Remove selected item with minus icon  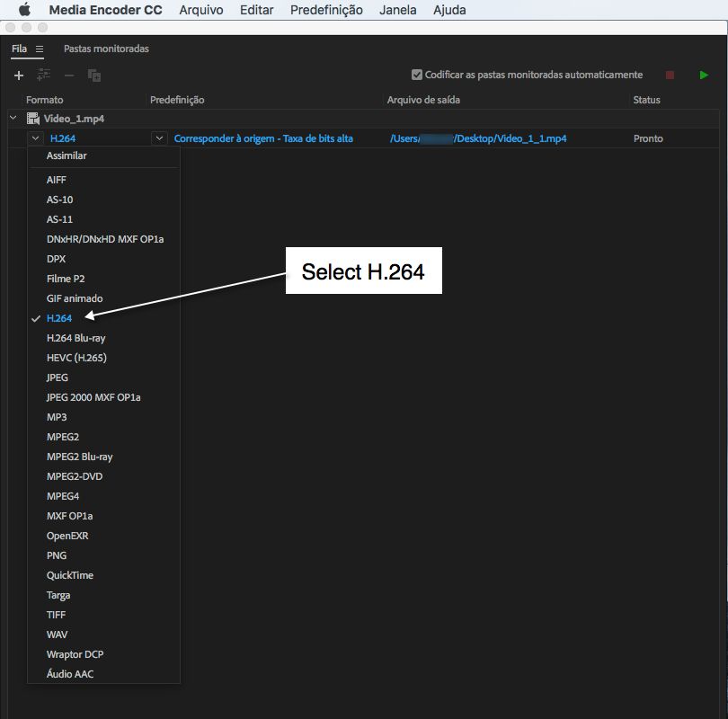pos(69,75)
